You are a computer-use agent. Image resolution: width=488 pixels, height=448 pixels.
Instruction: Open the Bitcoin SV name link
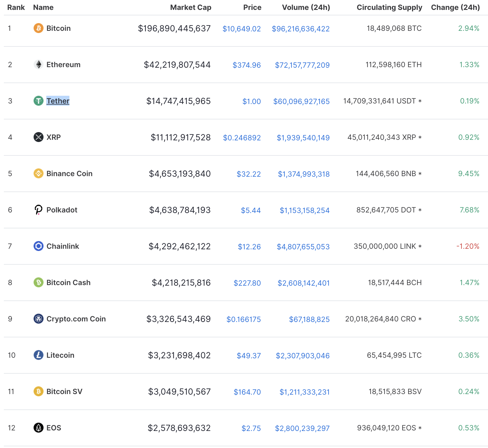click(x=64, y=392)
